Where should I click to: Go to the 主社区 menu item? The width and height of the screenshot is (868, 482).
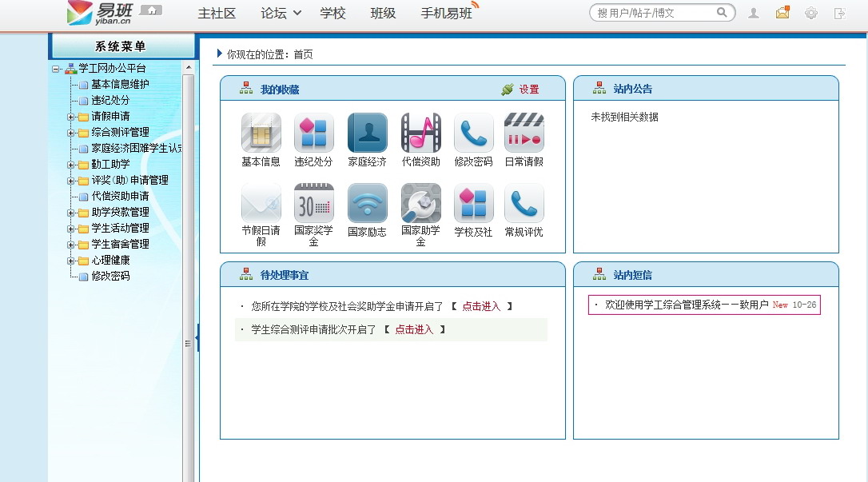[217, 13]
